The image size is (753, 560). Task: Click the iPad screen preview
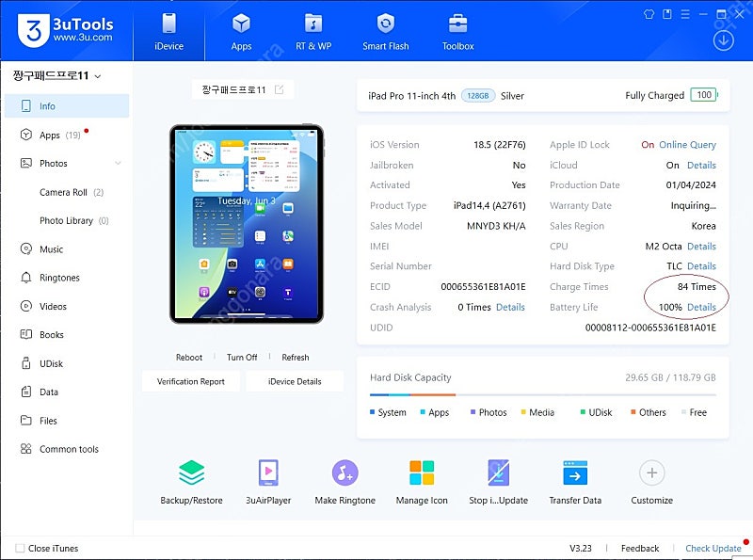[247, 224]
